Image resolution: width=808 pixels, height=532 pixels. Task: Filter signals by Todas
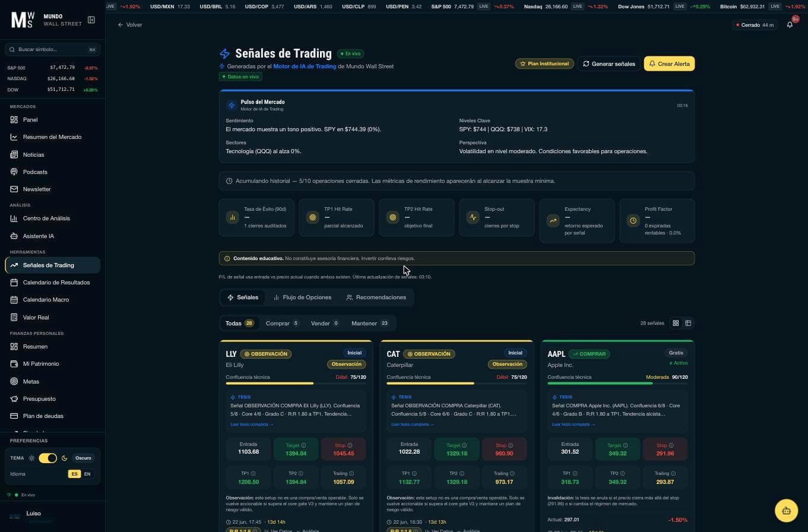240,323
